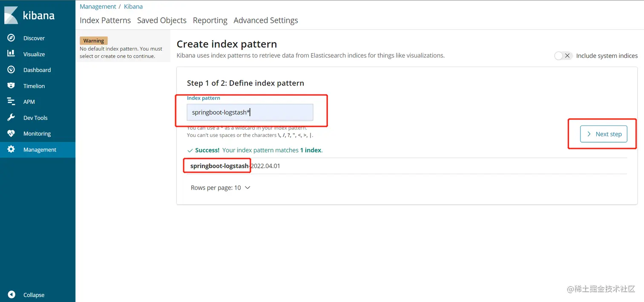Click the Success! match message
The width and height of the screenshot is (644, 302).
[255, 150]
